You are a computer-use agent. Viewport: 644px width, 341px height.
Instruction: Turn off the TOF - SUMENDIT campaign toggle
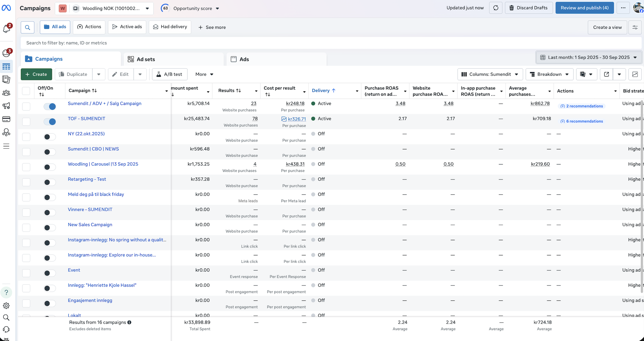(50, 122)
